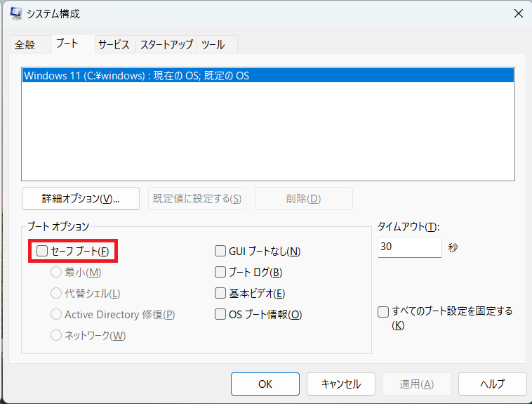Select the ネットワーク(W) radio option

[56, 335]
